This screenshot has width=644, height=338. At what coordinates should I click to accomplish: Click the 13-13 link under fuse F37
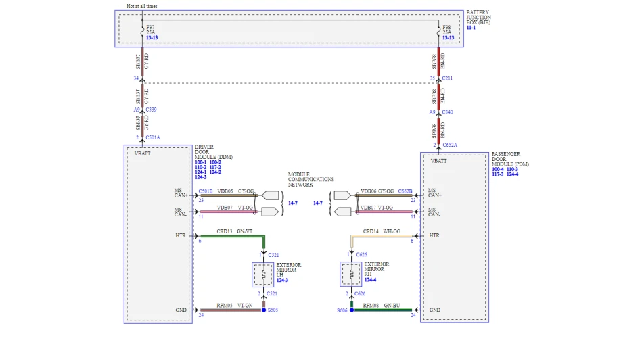coord(152,38)
